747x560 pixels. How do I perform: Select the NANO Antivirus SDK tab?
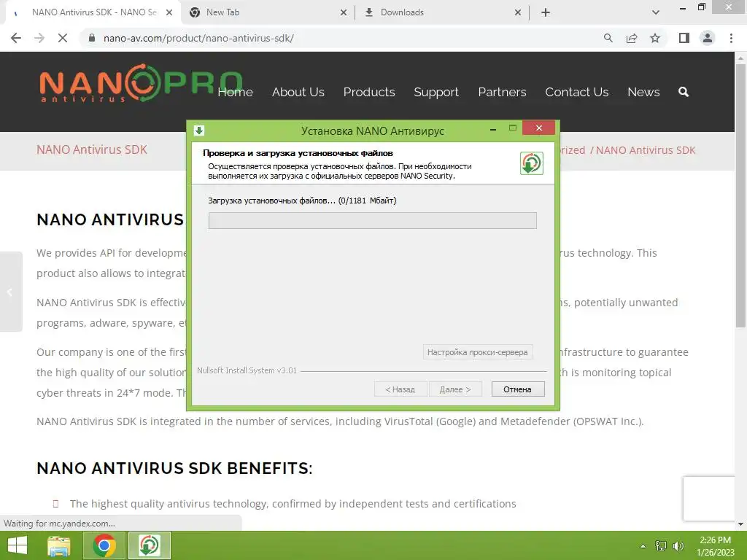pyautogui.click(x=93, y=12)
